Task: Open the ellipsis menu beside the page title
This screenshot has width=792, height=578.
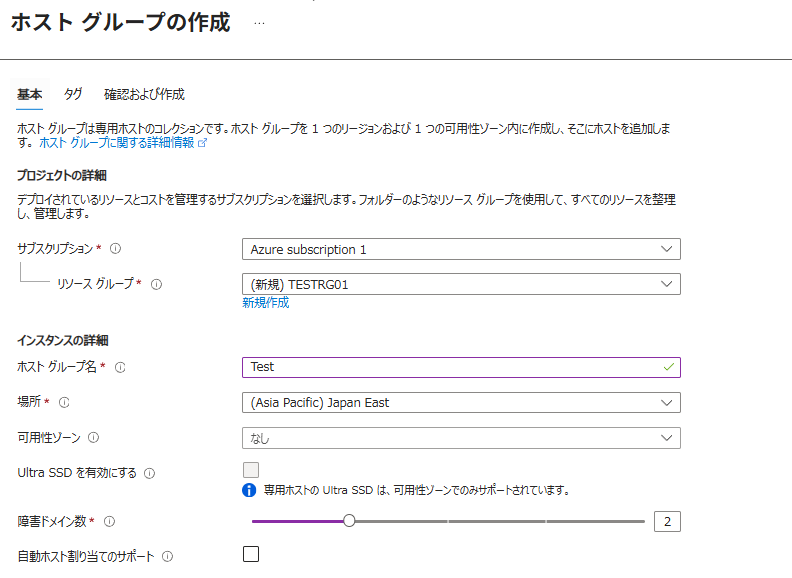Action: (259, 23)
